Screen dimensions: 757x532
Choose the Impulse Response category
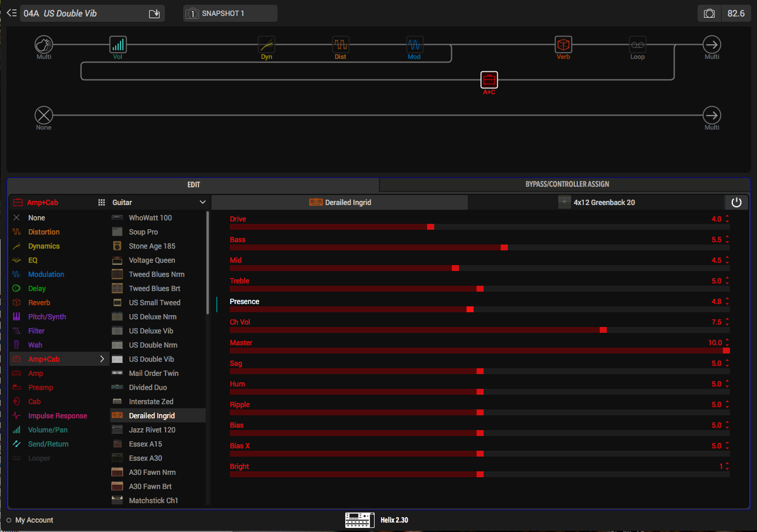[57, 416]
